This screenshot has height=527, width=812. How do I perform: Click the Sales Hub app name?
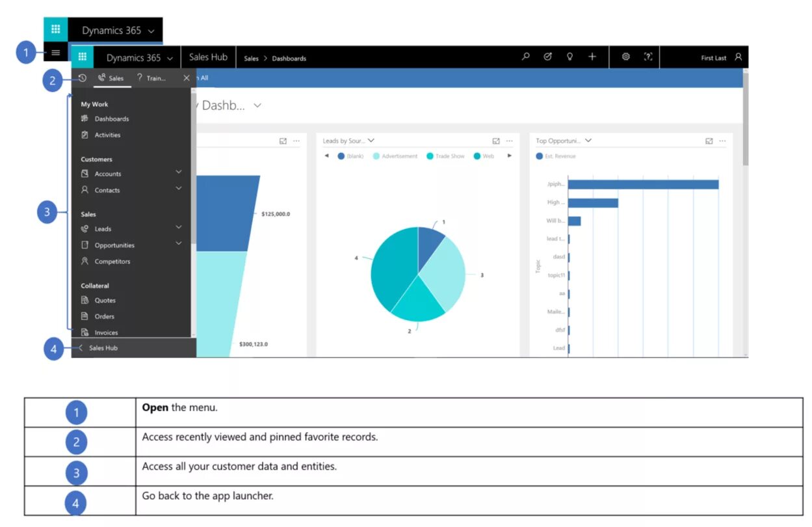click(x=208, y=57)
